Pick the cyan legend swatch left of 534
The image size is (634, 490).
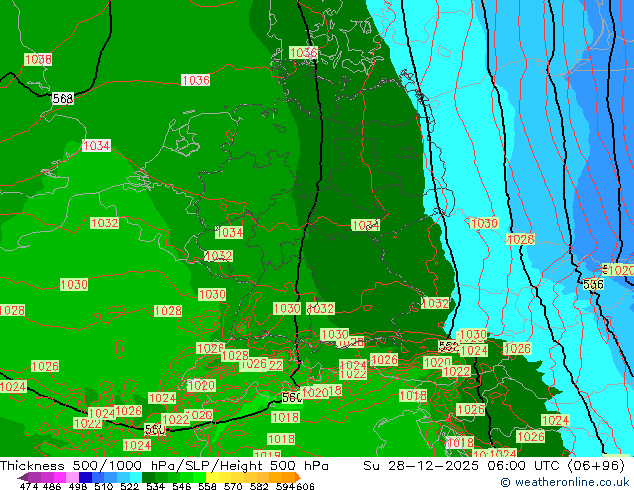pos(136,477)
